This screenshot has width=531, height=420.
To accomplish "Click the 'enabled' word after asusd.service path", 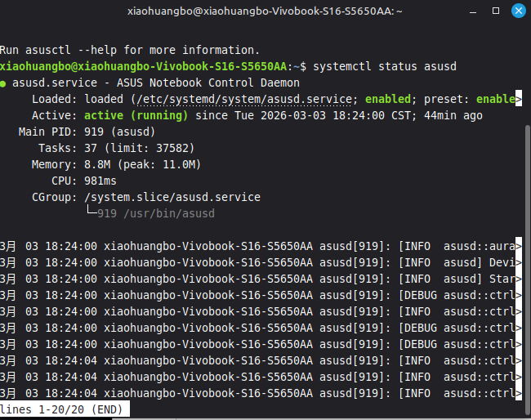I will [388, 99].
